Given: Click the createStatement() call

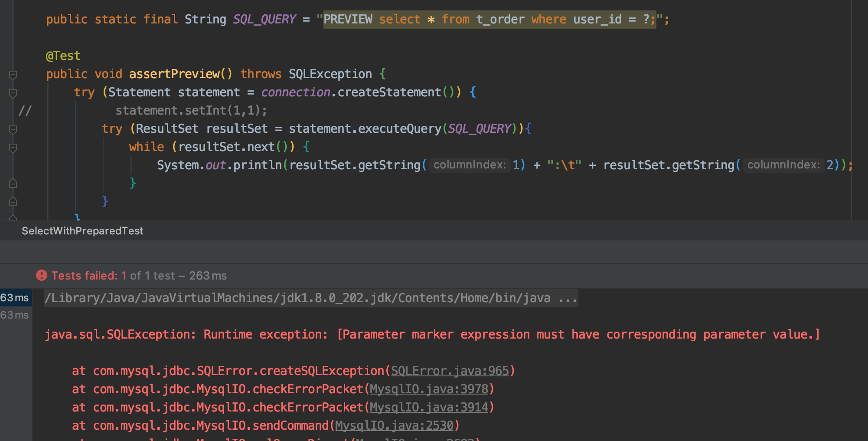Looking at the screenshot, I should click(395, 92).
